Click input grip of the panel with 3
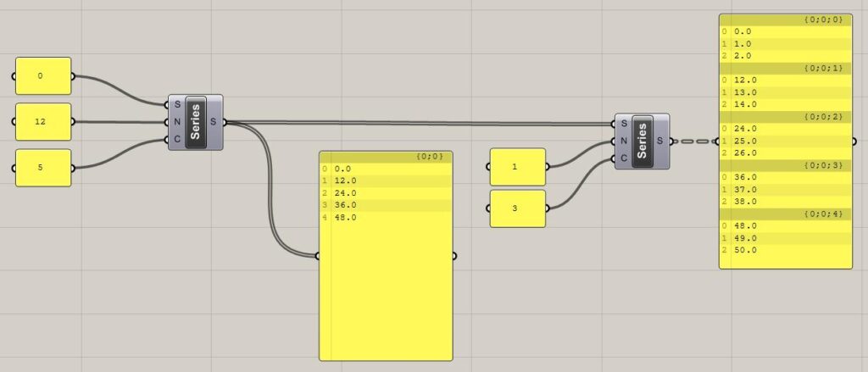Screen dimensions: 868x372 pyautogui.click(x=489, y=208)
